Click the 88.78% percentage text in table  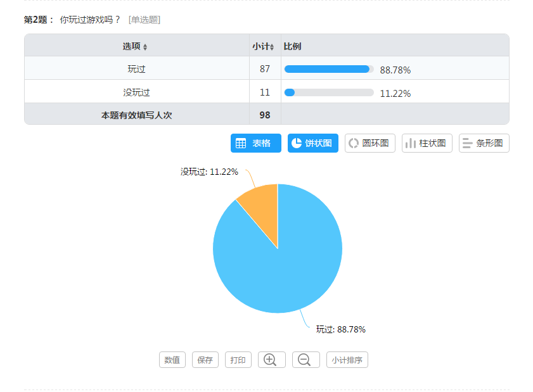click(395, 70)
